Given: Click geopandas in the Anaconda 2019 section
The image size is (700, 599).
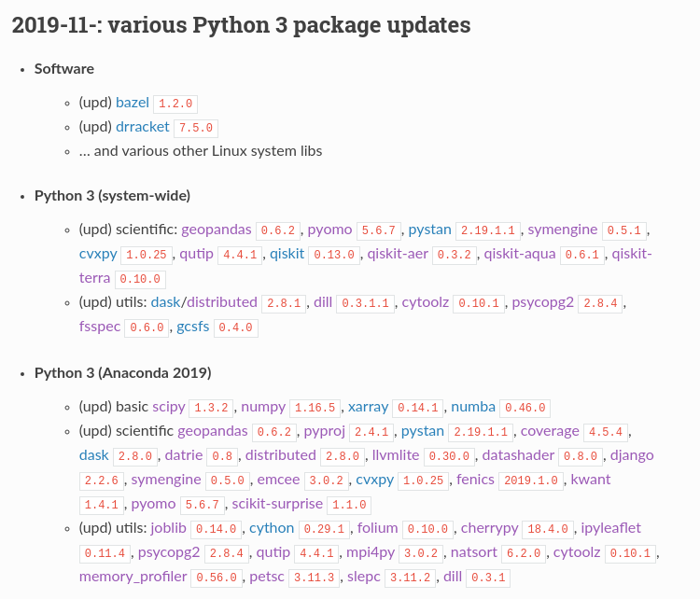Looking at the screenshot, I should [213, 431].
